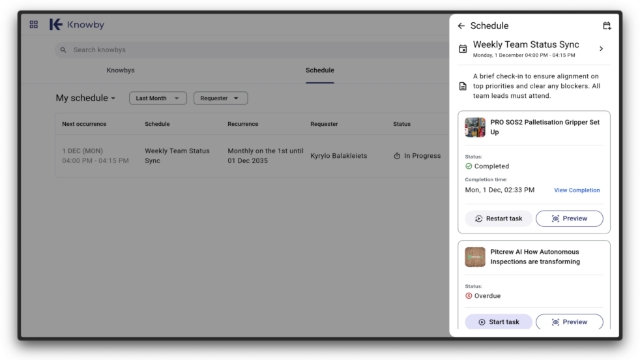The image size is (640, 360).
Task: Click calendar icon beside Weekly Team Status Sync title
Action: coord(463,49)
